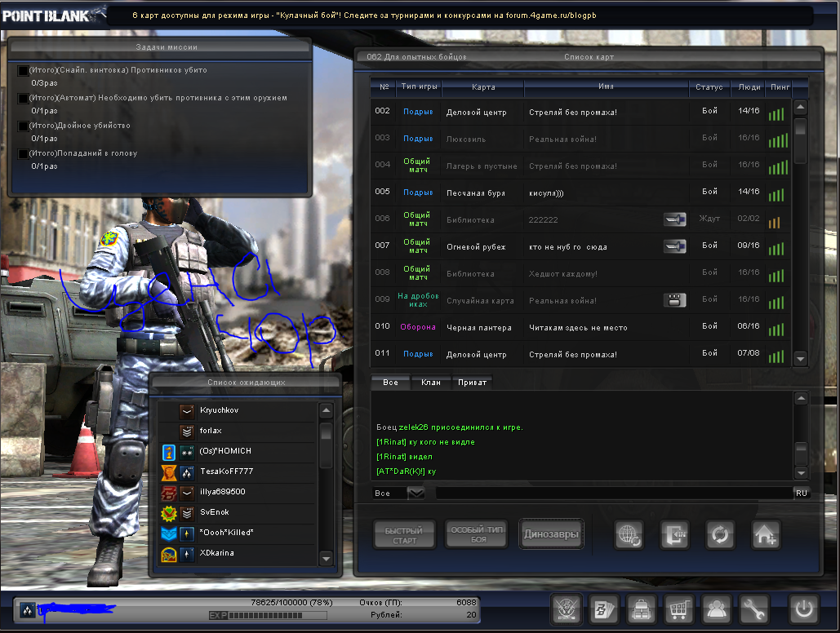The image size is (840, 633).
Task: Open settings with the wrench icon
Action: pos(753,609)
